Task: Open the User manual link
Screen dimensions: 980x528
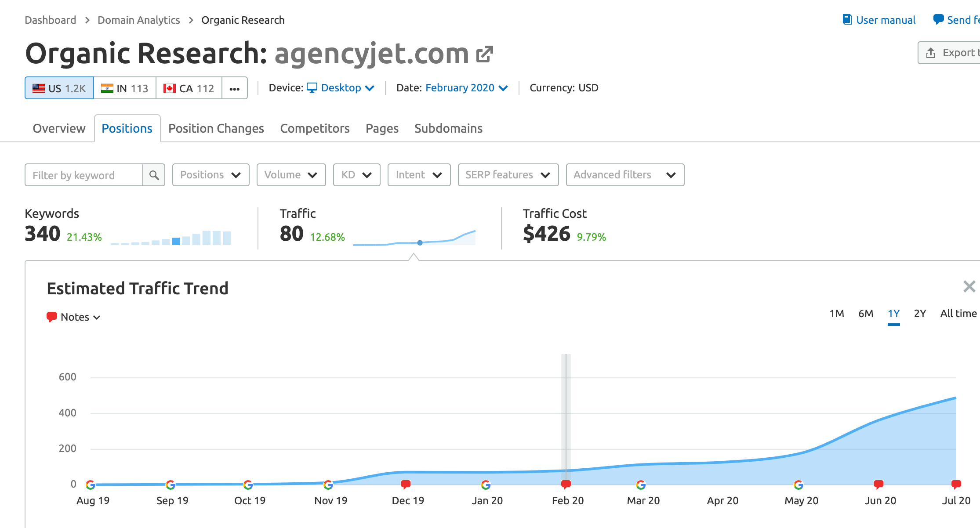Action: [x=886, y=20]
